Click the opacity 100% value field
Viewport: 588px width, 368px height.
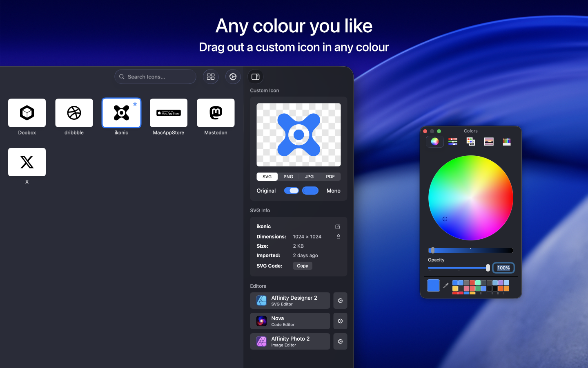coord(503,268)
